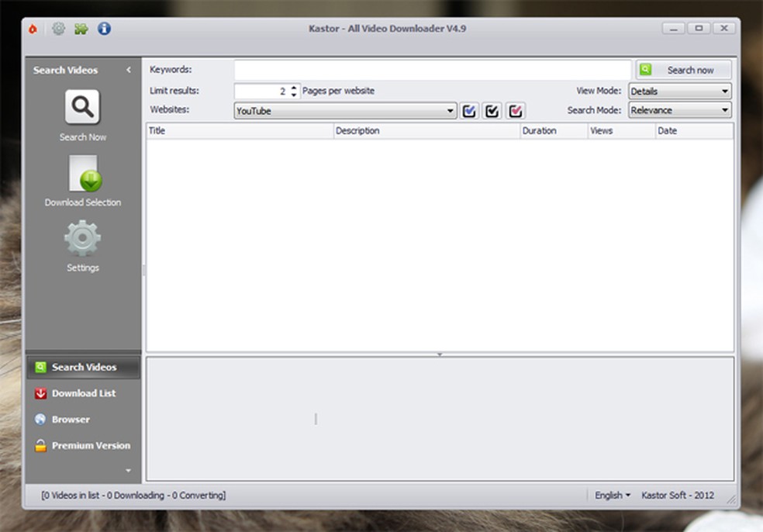Click the lower preview panel area
Image resolution: width=763 pixels, height=532 pixels.
pyautogui.click(x=440, y=419)
